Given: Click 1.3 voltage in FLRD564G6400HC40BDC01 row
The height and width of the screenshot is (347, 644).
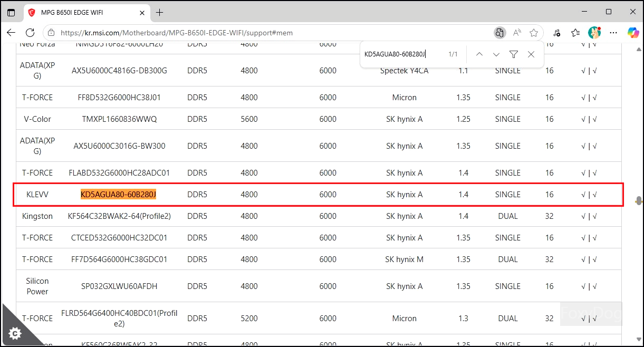Looking at the screenshot, I should (x=463, y=319).
